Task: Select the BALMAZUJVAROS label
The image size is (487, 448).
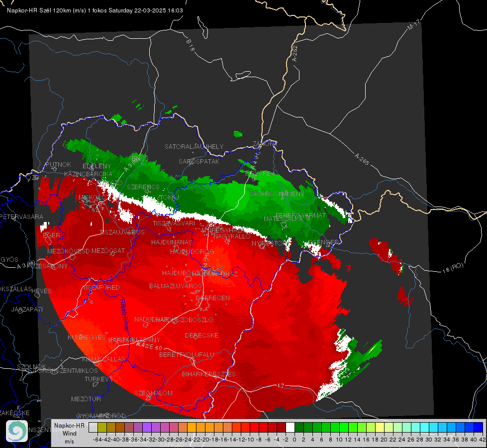Action: point(176,286)
